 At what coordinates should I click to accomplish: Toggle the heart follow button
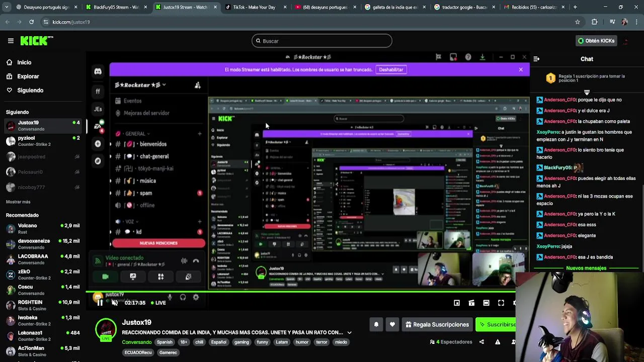coord(392,325)
